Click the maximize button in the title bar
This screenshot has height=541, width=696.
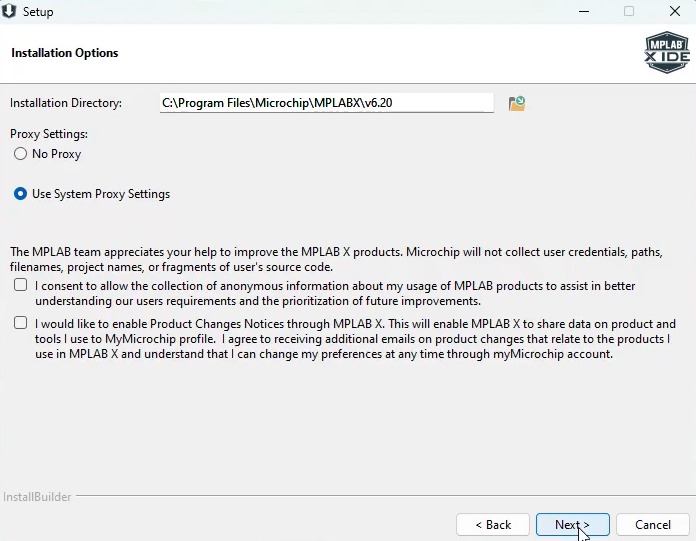(x=629, y=12)
